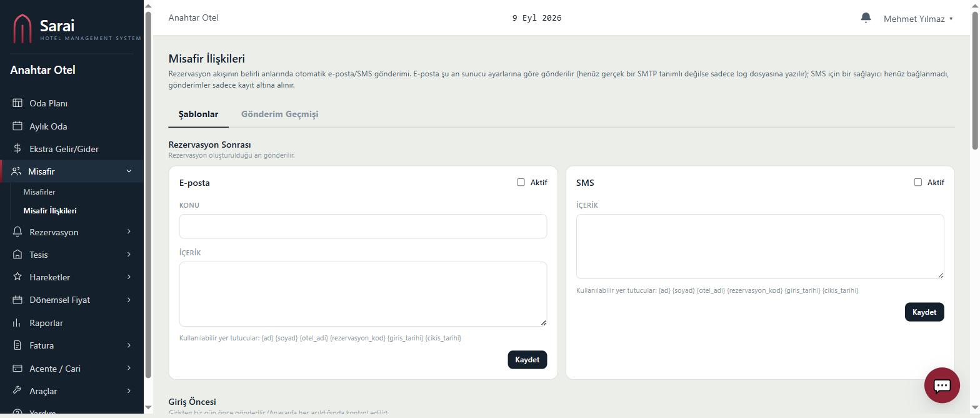
Task: Click the Hareketler star icon
Action: coord(17,277)
